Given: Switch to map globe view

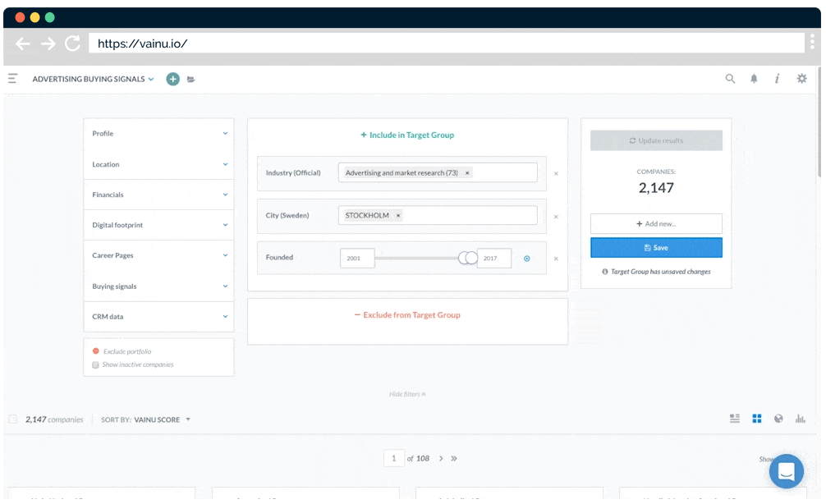Looking at the screenshot, I should pos(778,419).
